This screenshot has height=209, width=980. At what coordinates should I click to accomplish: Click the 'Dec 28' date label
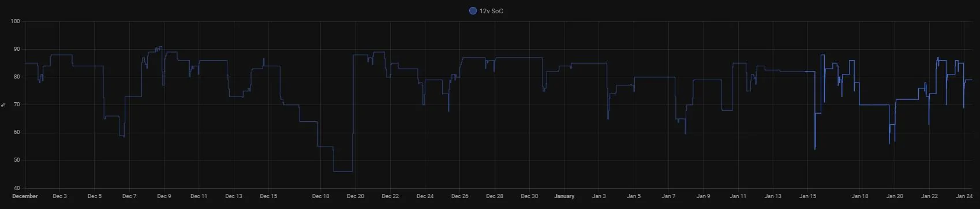coord(495,196)
